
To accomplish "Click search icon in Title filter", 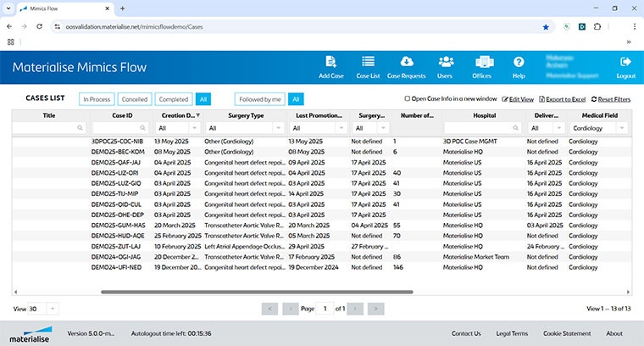I will (80, 128).
